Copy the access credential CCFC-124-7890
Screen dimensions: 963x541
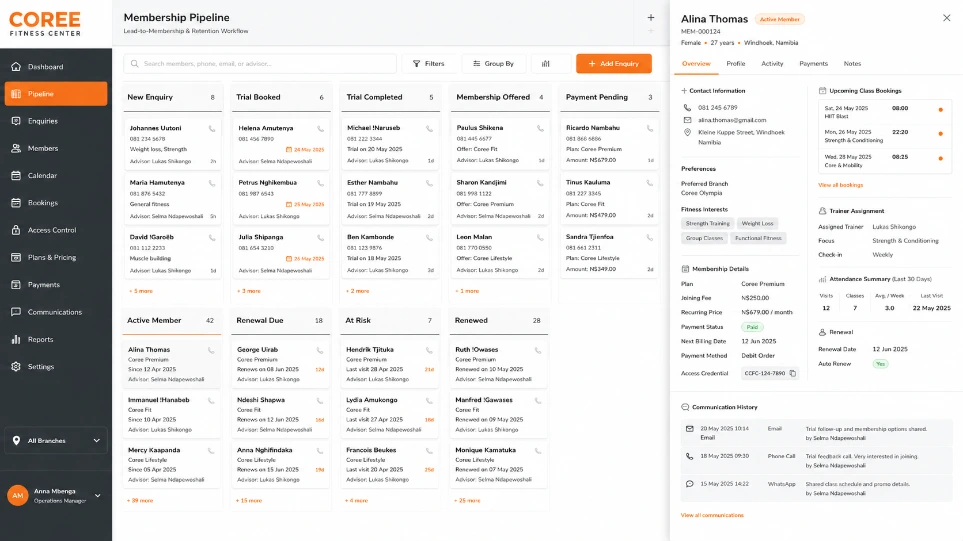(x=793, y=373)
